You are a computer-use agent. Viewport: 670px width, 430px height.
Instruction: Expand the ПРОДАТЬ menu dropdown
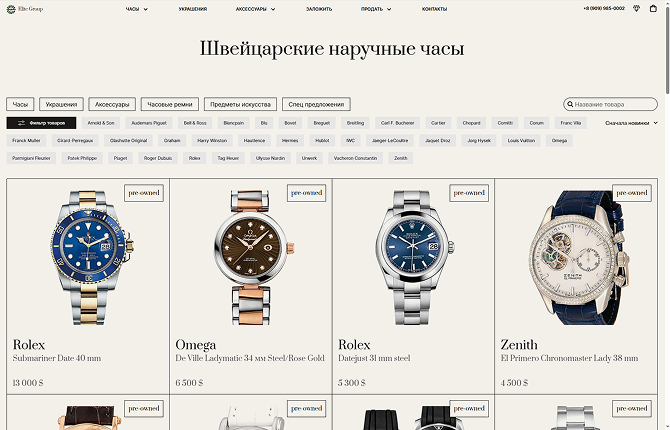376,9
